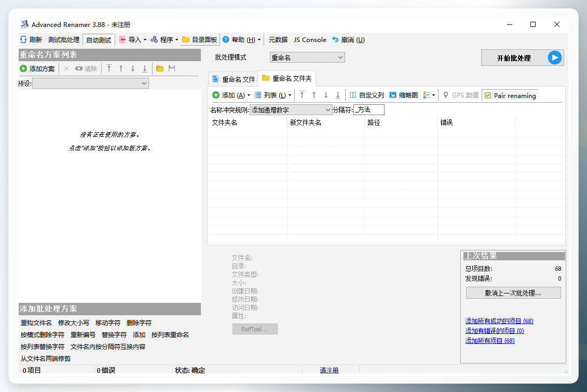Click the ExifTool... button
The height and width of the screenshot is (392, 587).
click(255, 329)
